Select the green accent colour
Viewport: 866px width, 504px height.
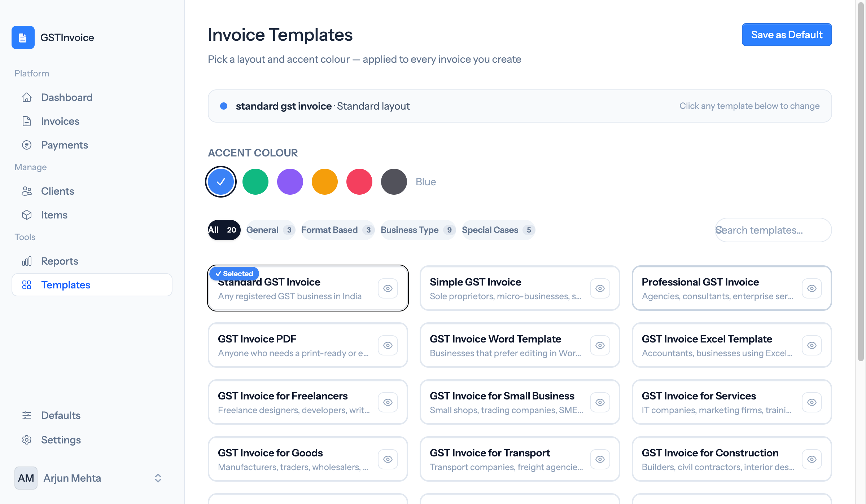click(255, 182)
